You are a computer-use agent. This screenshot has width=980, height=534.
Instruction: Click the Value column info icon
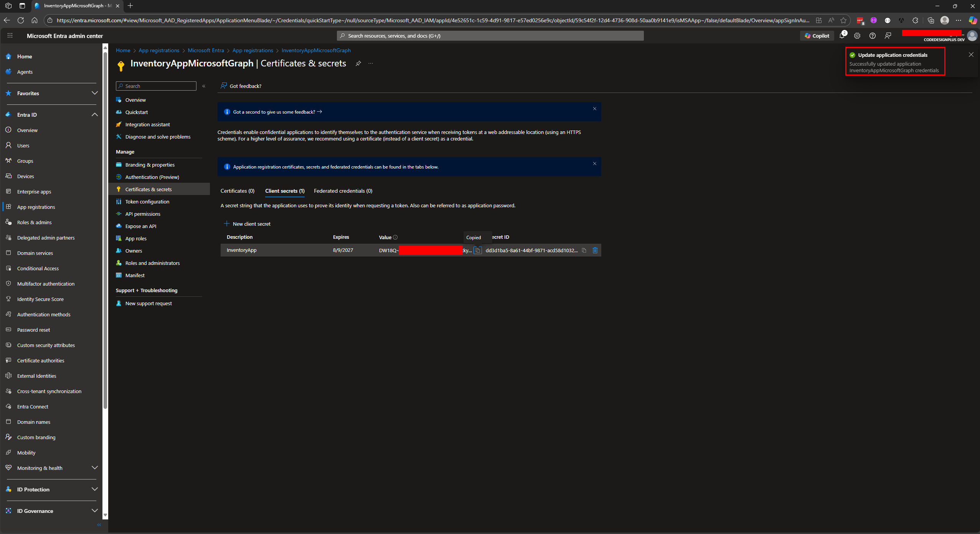click(395, 237)
